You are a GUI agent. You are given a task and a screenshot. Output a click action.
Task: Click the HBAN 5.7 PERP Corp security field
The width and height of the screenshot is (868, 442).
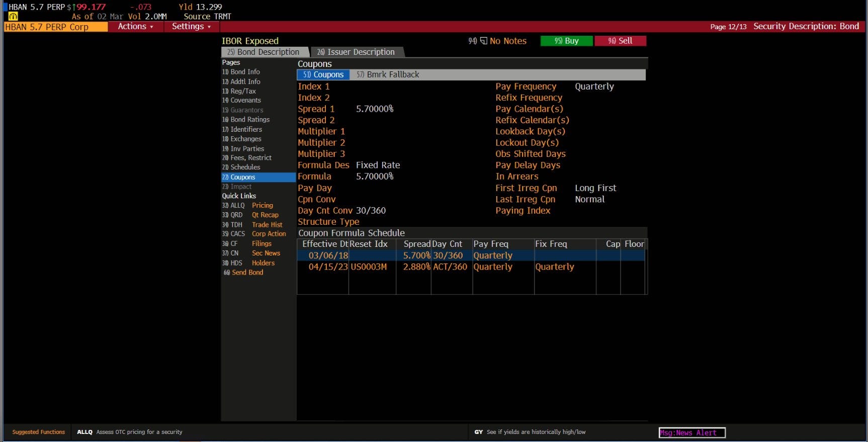56,27
